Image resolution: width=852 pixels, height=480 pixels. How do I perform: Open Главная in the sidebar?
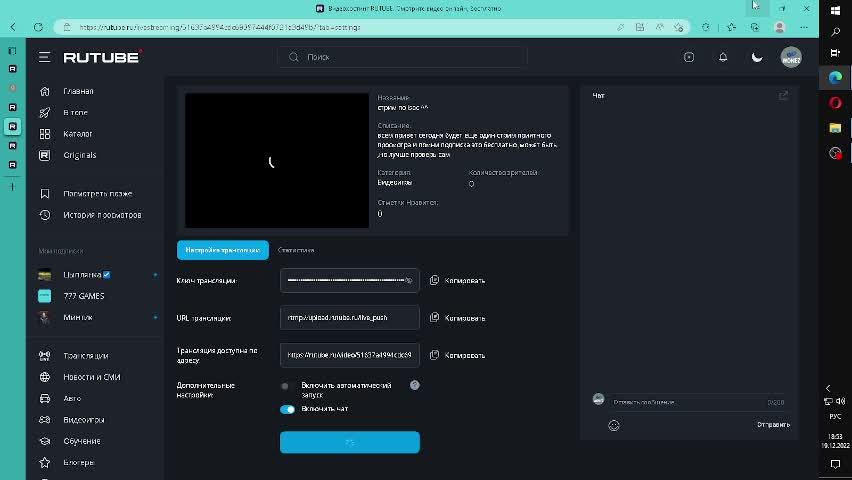[78, 91]
